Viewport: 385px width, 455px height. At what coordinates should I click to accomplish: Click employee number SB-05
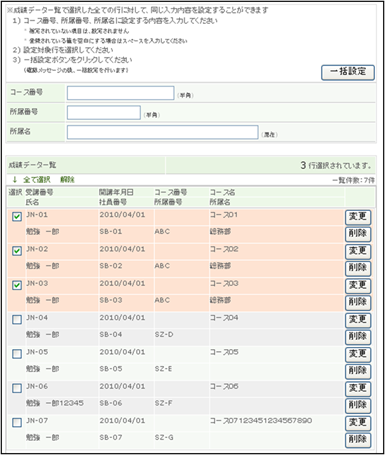(111, 369)
